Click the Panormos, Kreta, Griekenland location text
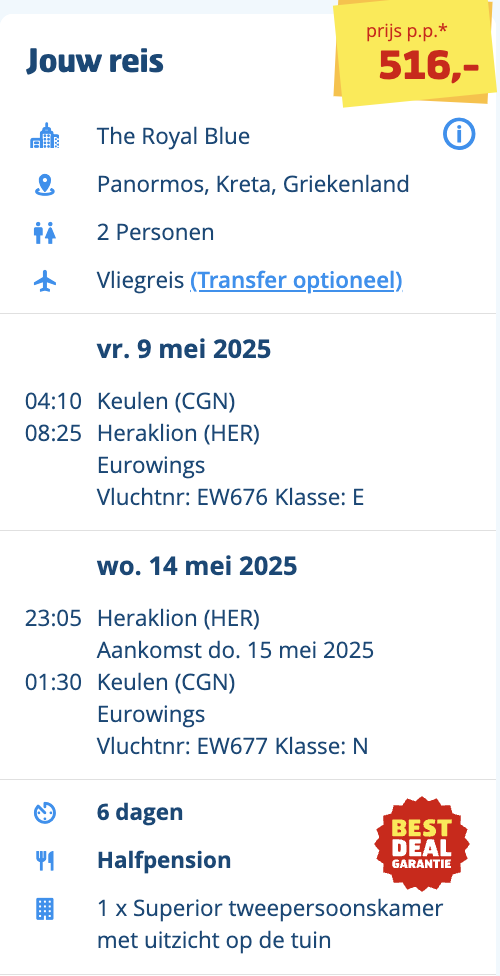This screenshot has height=976, width=500. click(x=253, y=185)
